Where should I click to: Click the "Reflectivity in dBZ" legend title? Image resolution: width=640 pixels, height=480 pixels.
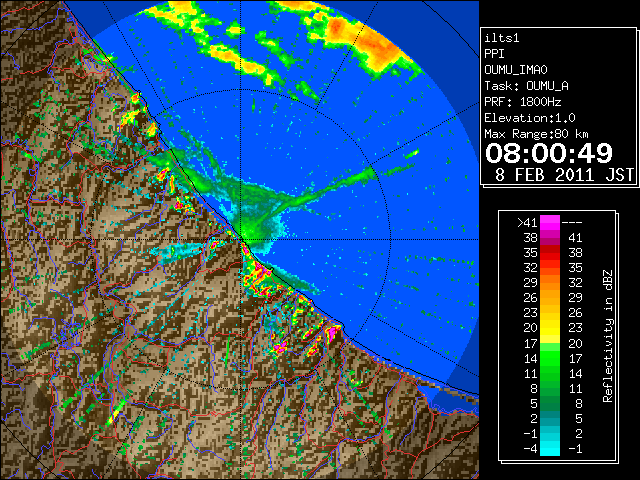point(608,336)
